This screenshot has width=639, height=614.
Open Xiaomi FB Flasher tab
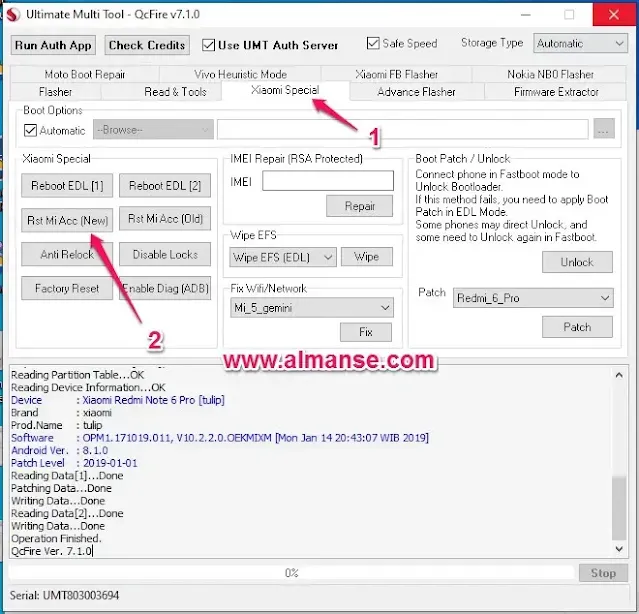point(397,74)
